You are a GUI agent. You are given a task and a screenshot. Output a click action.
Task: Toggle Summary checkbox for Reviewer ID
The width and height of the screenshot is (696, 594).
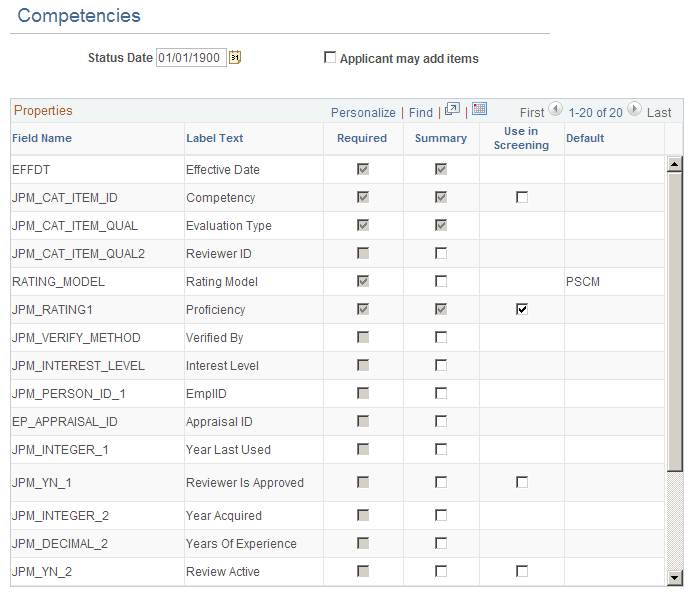tap(441, 253)
